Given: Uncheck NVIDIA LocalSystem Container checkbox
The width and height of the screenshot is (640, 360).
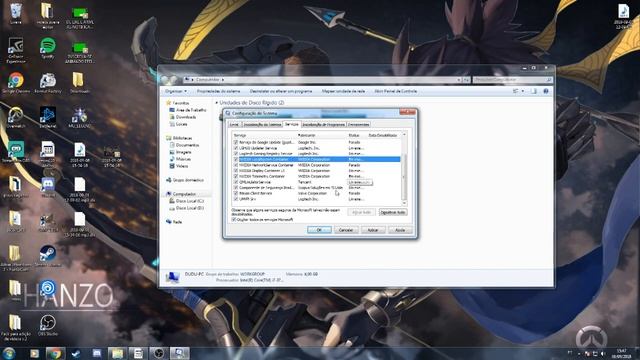Looking at the screenshot, I should 236,159.
